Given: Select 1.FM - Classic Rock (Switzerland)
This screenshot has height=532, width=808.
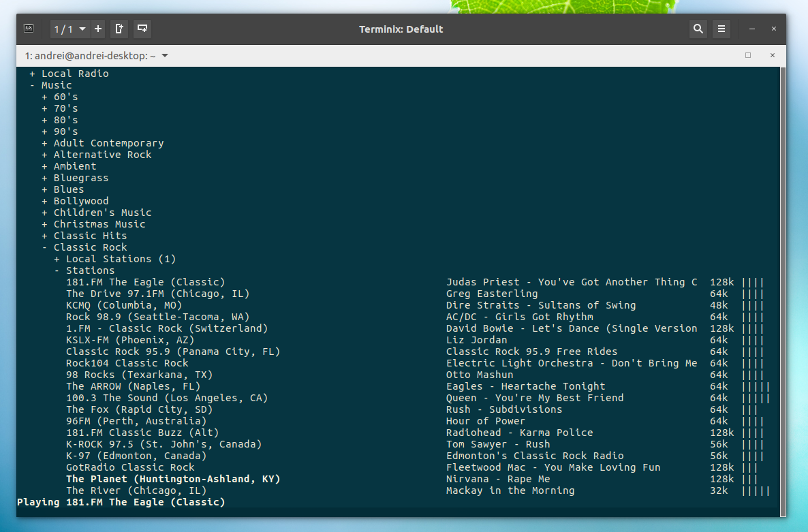Looking at the screenshot, I should [167, 328].
